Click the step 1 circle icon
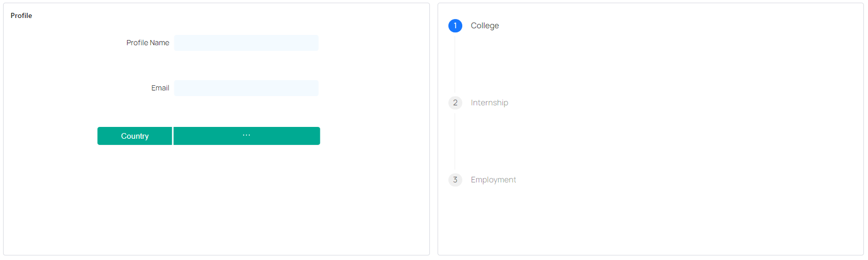Viewport: 868px width, 260px height. click(x=455, y=26)
